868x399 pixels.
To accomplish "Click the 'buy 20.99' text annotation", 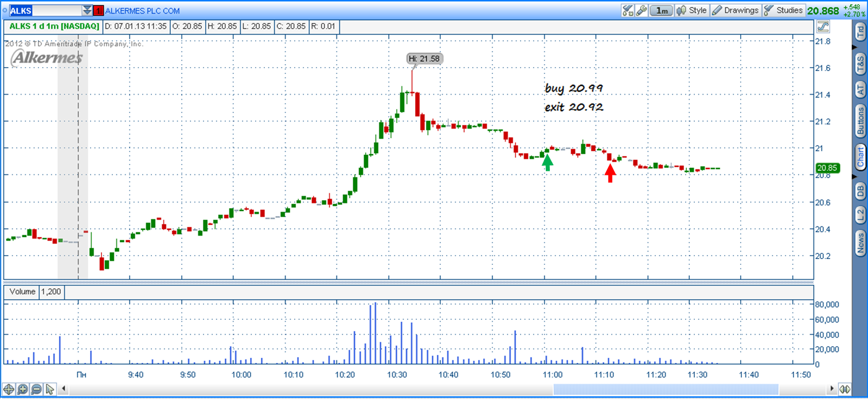I will pyautogui.click(x=573, y=88).
